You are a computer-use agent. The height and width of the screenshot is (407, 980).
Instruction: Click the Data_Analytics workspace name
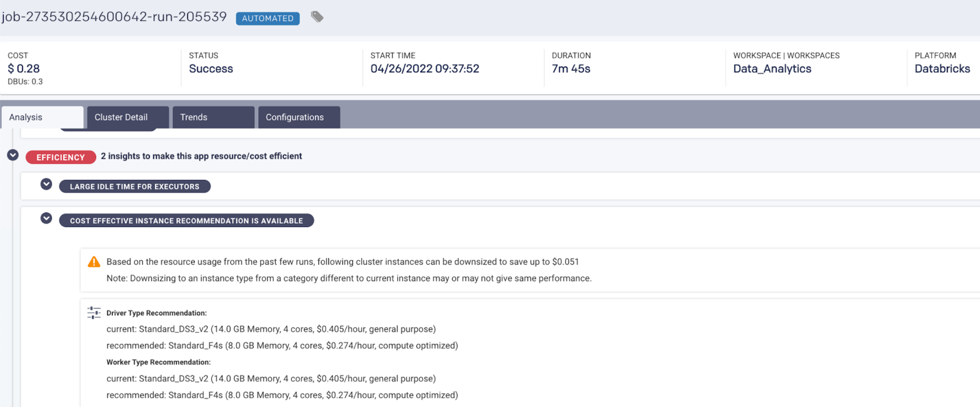[772, 69]
